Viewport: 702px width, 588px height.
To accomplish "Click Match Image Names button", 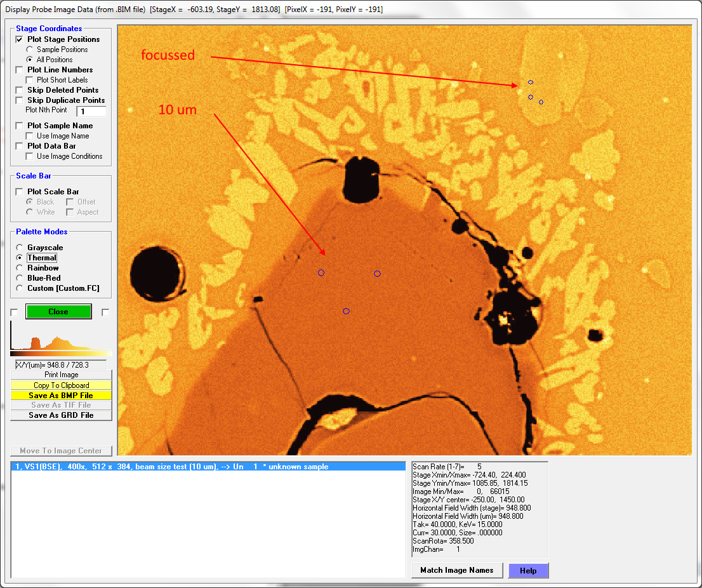I will click(456, 570).
